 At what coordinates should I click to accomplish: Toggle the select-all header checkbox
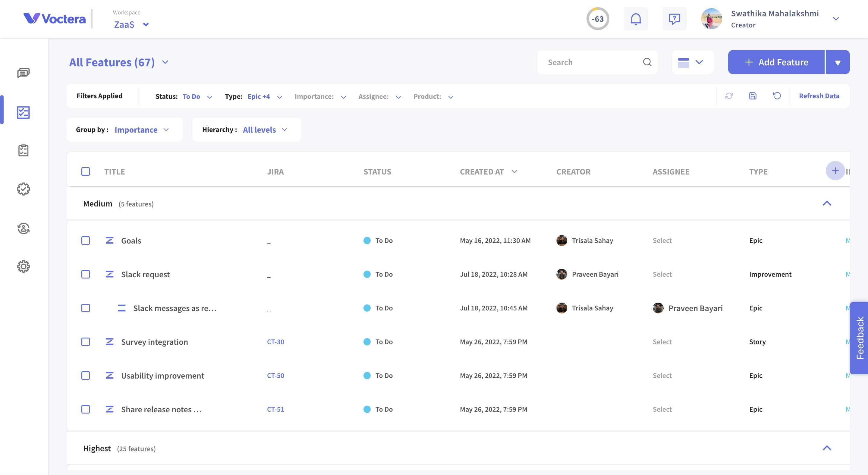(86, 171)
